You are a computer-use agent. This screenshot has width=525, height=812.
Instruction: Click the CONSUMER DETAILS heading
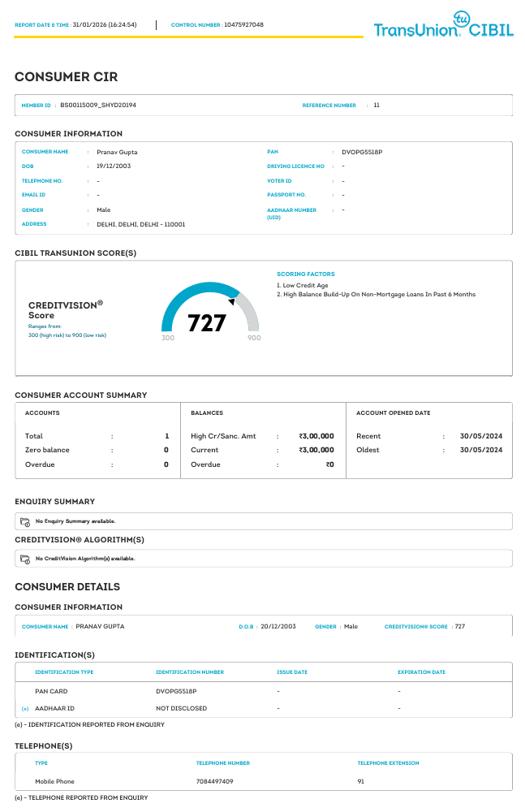tap(67, 587)
